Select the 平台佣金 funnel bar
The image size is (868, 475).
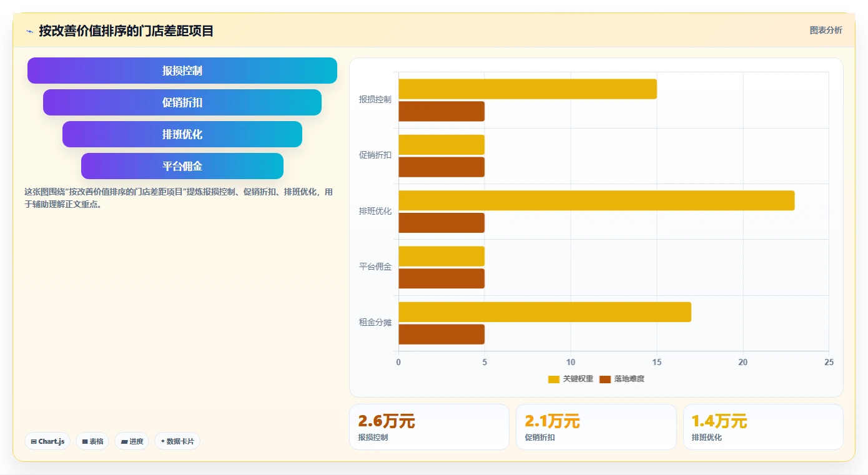point(182,166)
